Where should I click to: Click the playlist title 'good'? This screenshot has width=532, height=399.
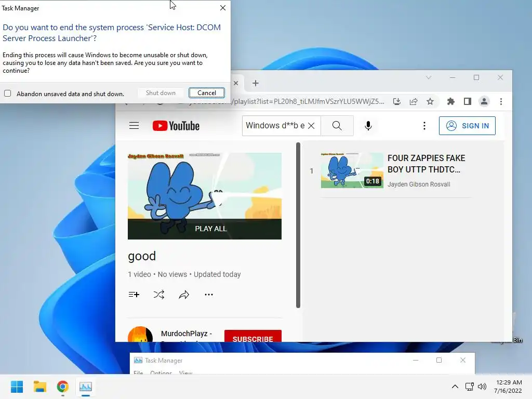tap(142, 256)
